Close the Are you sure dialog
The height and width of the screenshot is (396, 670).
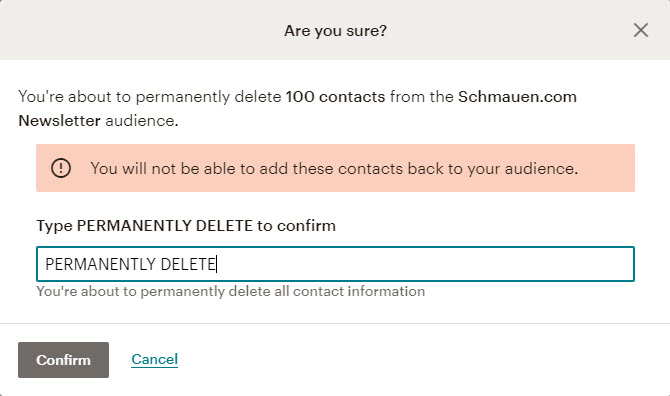tap(641, 30)
